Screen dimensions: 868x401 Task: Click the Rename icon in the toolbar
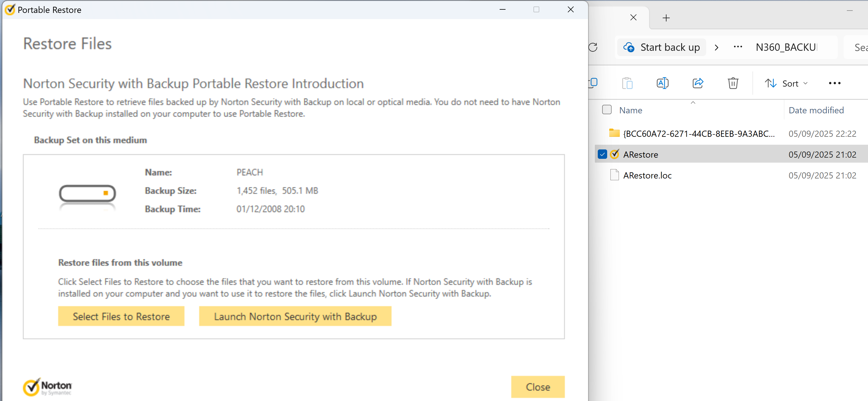pos(662,83)
